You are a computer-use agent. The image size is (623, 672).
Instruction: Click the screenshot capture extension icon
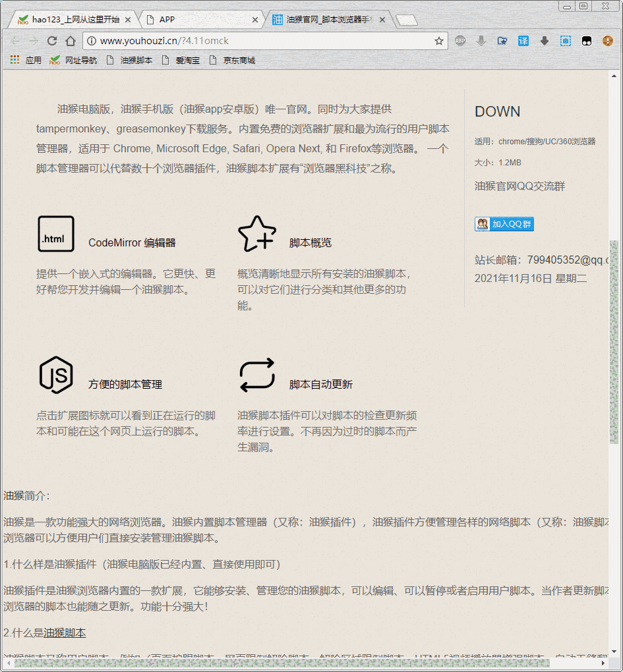point(565,41)
